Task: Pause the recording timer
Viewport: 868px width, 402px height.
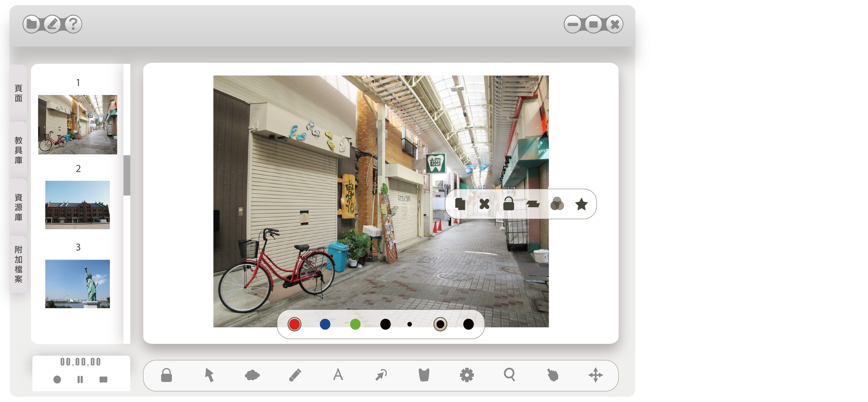Action: click(x=80, y=379)
